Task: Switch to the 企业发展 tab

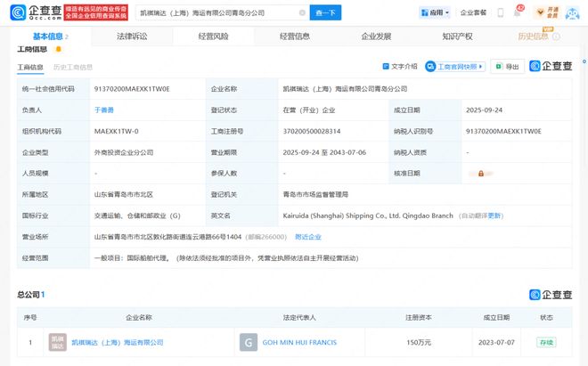Action: point(376,37)
